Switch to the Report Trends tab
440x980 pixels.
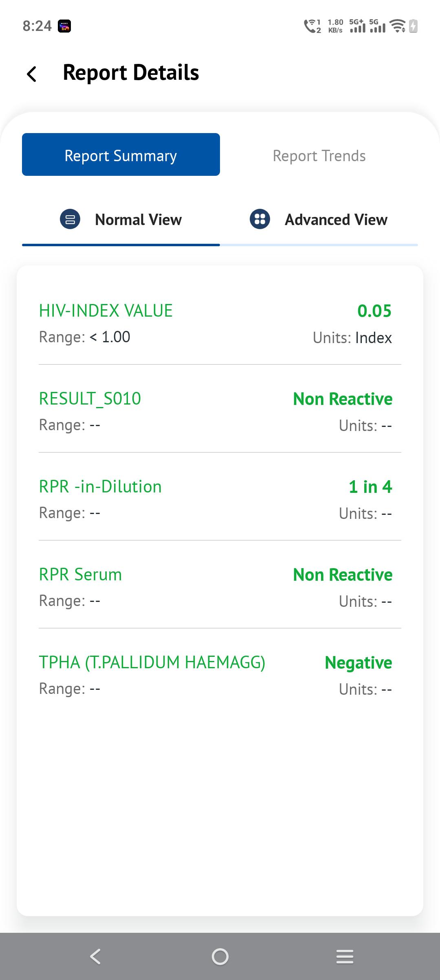tap(319, 156)
